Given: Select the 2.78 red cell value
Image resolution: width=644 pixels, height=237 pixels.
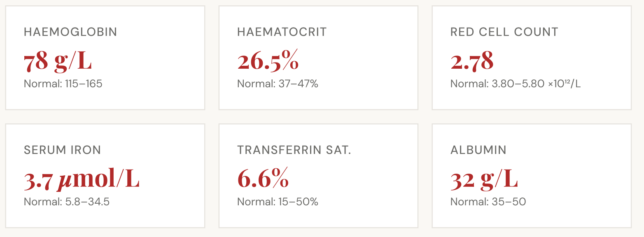Looking at the screenshot, I should click(471, 61).
